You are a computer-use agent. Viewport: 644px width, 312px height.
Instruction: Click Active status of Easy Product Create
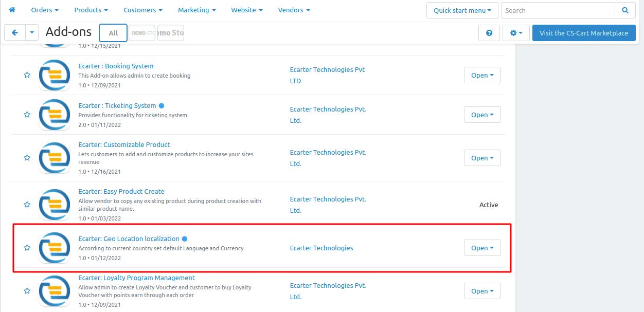pos(489,205)
